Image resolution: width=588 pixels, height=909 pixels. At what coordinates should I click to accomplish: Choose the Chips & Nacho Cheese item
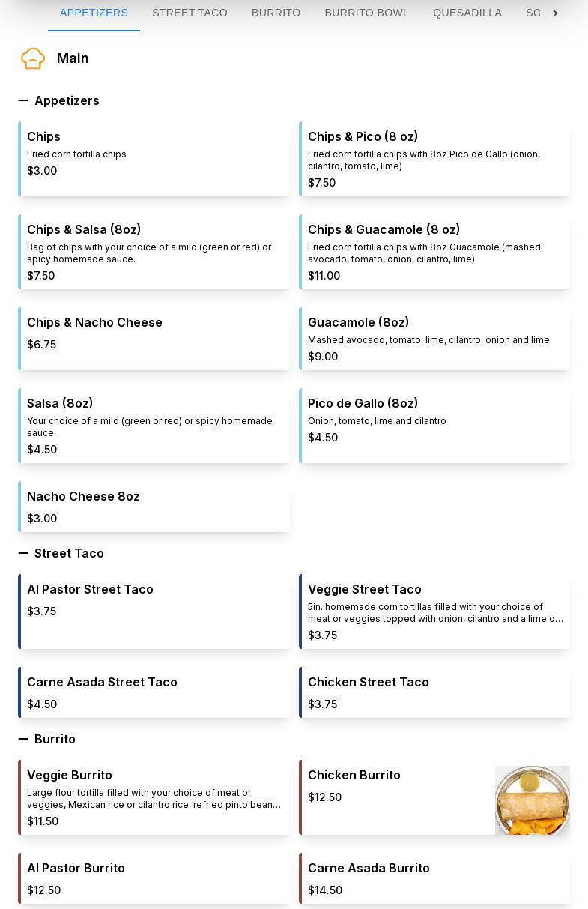pos(154,339)
